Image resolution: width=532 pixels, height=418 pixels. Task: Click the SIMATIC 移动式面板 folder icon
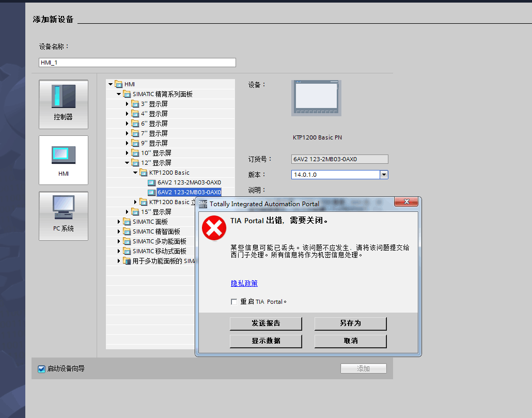pyautogui.click(x=127, y=252)
